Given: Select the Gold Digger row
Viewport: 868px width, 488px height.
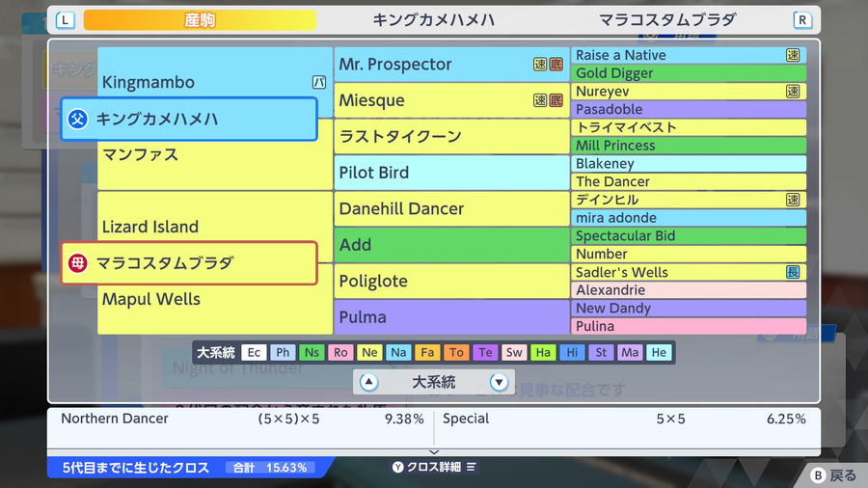Looking at the screenshot, I should tap(689, 73).
